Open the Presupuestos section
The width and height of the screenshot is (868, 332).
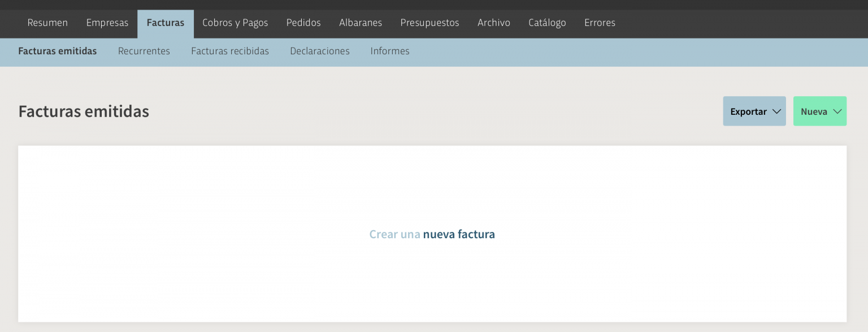click(429, 23)
